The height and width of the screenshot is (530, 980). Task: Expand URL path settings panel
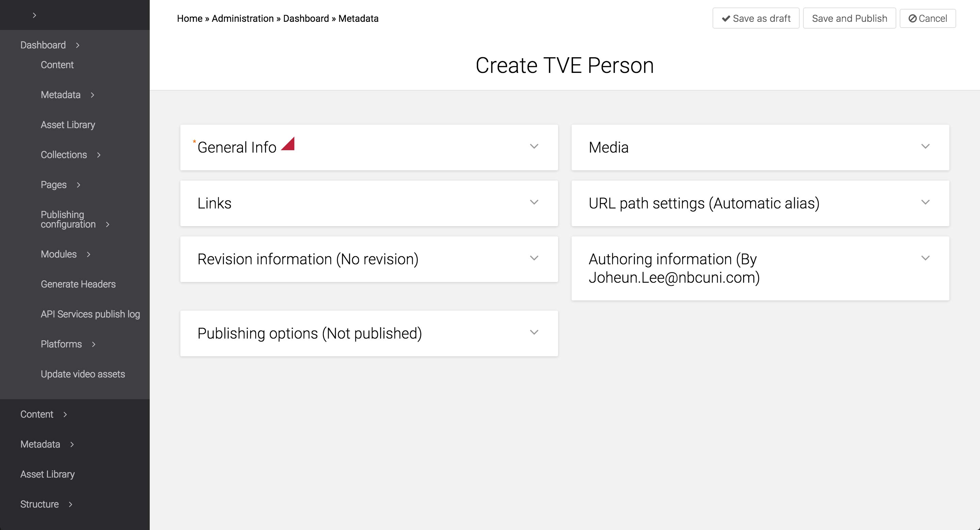click(925, 203)
